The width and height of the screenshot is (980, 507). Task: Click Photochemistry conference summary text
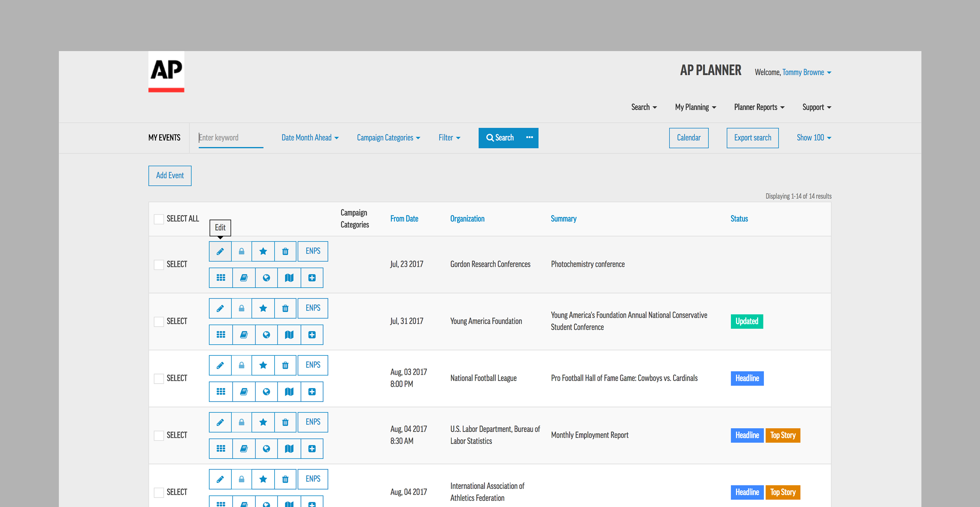click(x=588, y=265)
